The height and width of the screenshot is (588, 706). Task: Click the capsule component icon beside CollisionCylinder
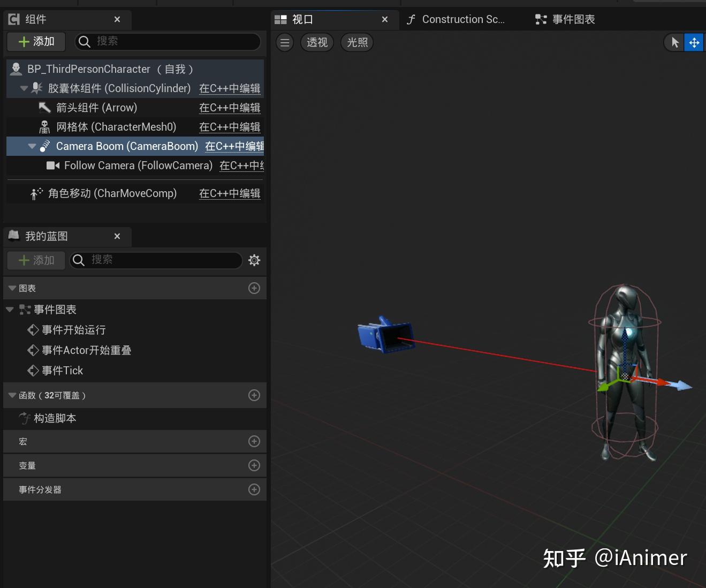pos(37,88)
